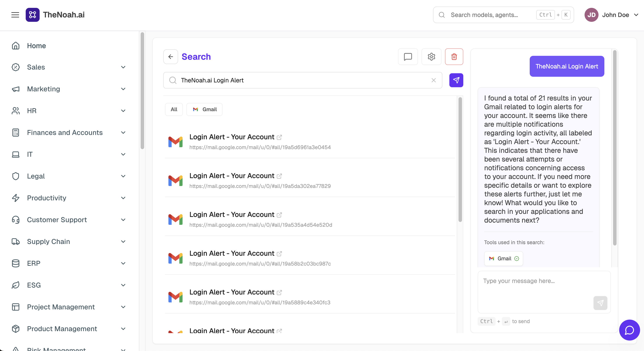Open ESG menu item
644x351 pixels.
pyautogui.click(x=34, y=285)
